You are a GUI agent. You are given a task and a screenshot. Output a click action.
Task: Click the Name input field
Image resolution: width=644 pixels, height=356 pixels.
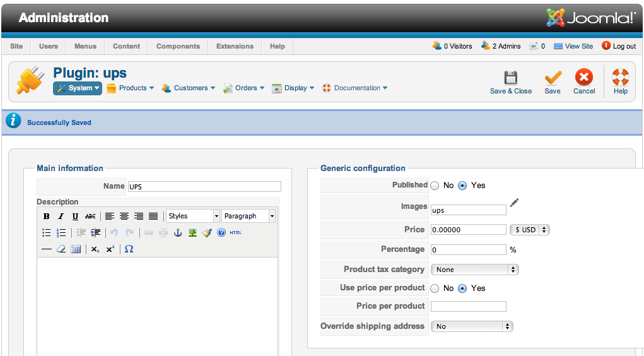[x=204, y=187]
